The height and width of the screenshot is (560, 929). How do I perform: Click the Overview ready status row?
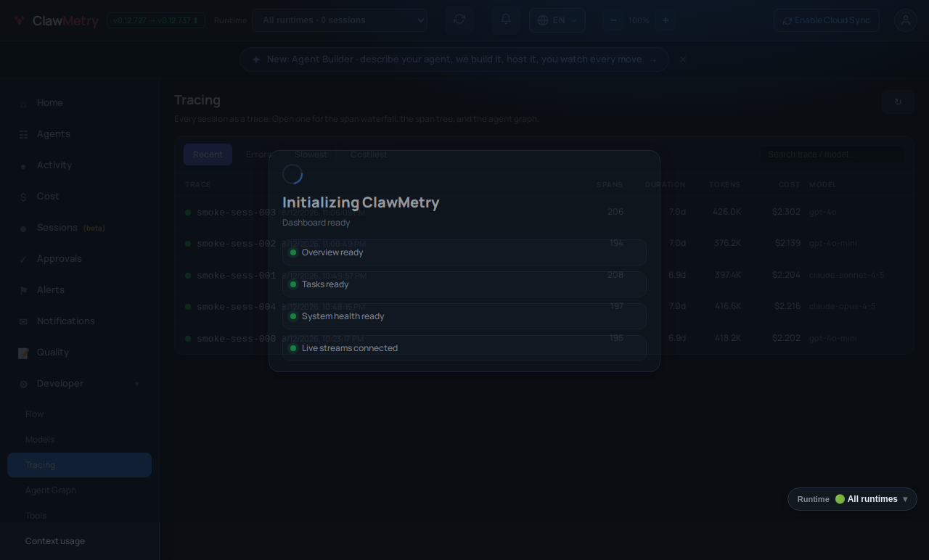464,252
